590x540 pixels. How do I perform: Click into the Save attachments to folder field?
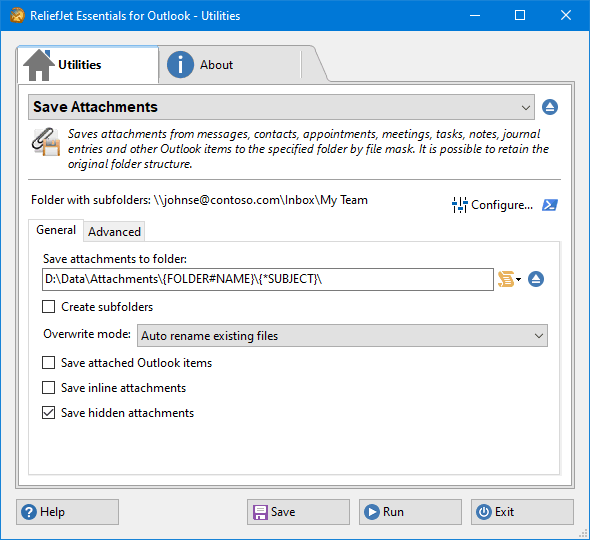[x=268, y=279]
